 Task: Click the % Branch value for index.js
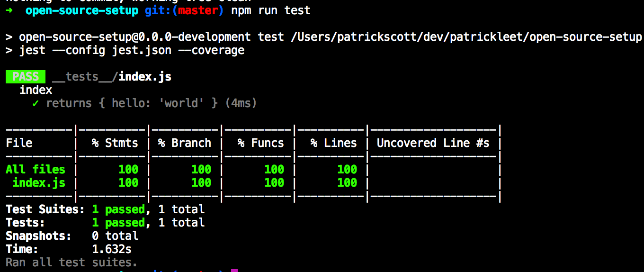tap(201, 183)
